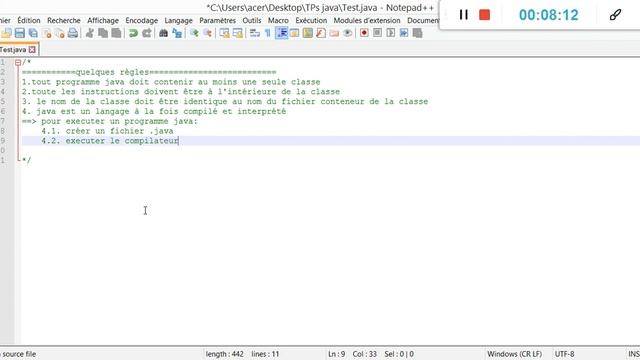Run the macro multiple times icon

click(404, 33)
